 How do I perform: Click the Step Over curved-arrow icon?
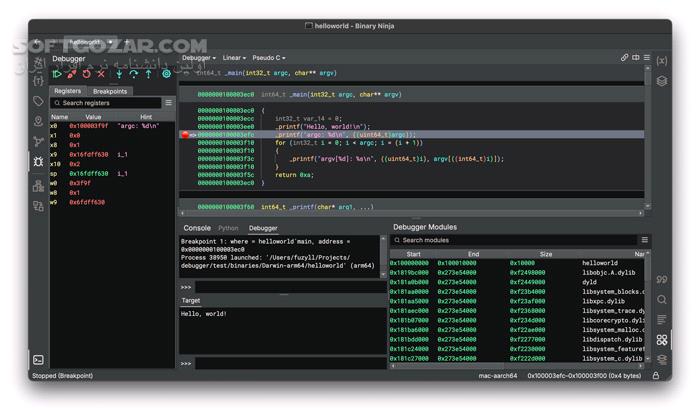(133, 74)
